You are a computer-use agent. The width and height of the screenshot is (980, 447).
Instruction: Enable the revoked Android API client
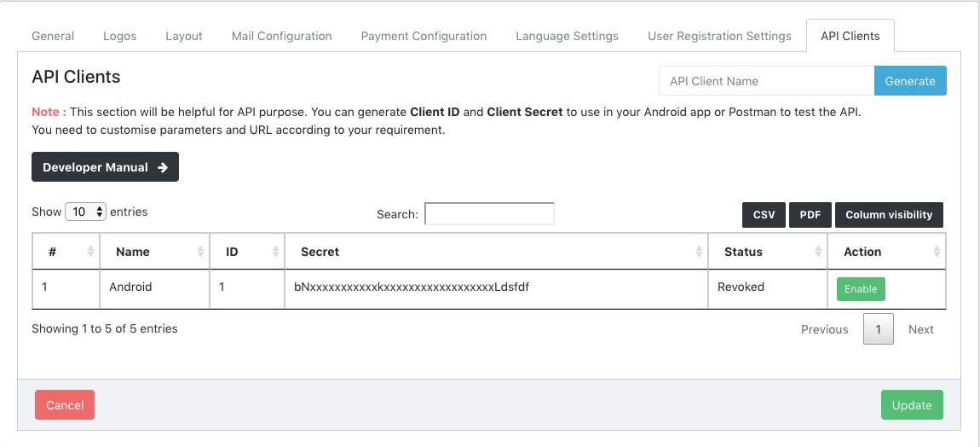click(x=861, y=289)
